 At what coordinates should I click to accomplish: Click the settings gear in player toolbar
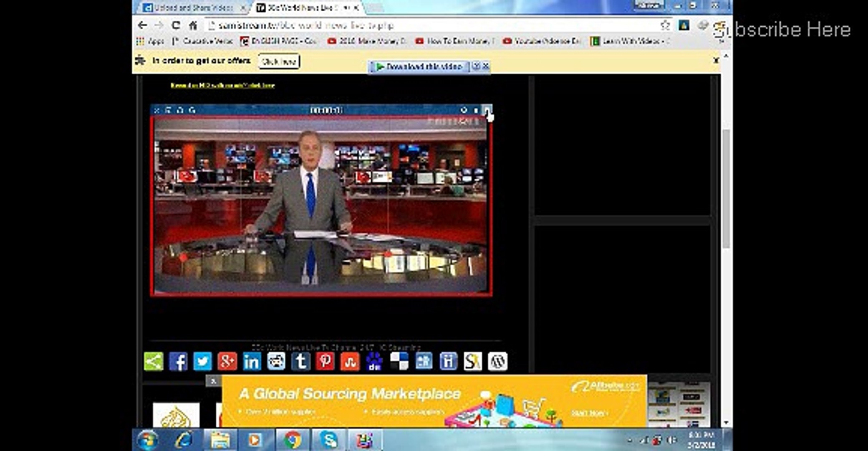pos(464,110)
